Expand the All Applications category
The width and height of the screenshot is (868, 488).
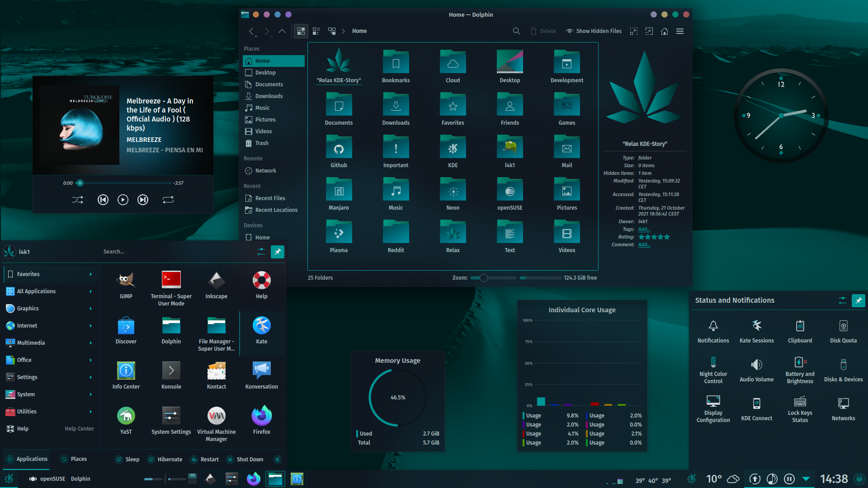click(50, 291)
